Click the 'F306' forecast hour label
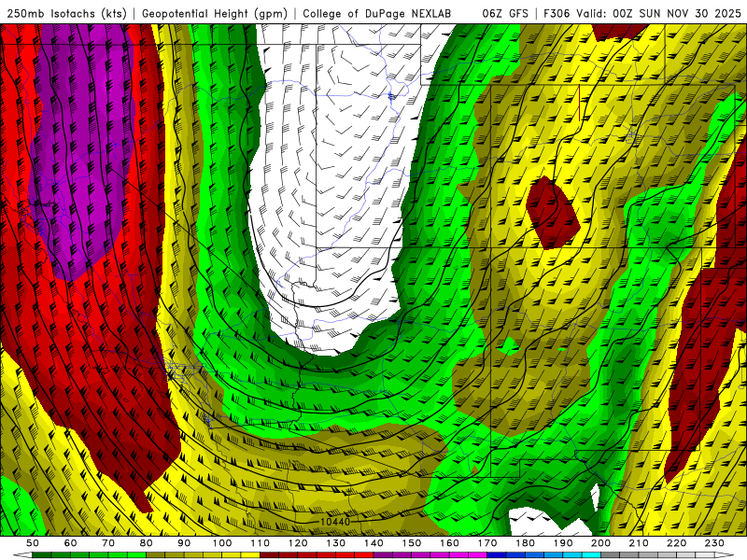 point(557,14)
